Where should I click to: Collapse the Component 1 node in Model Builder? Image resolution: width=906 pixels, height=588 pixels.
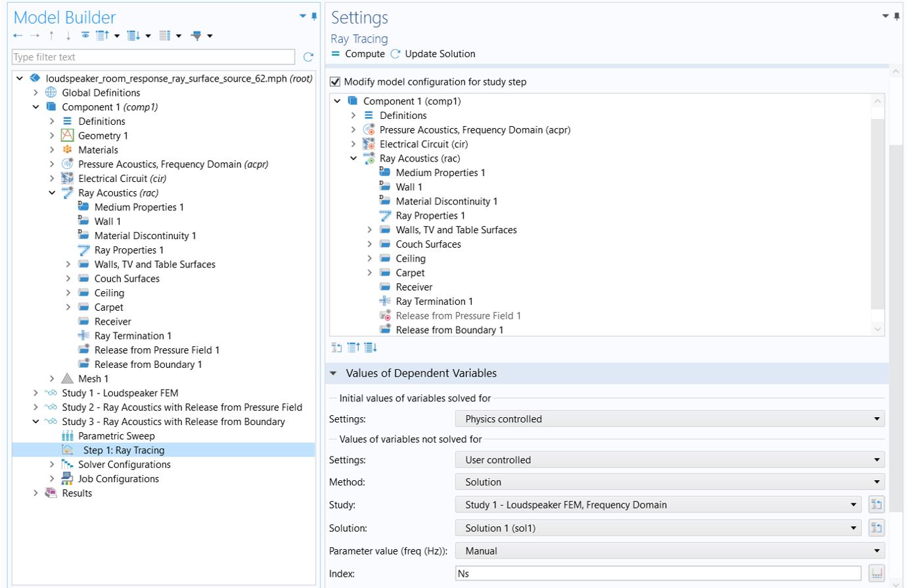click(35, 107)
